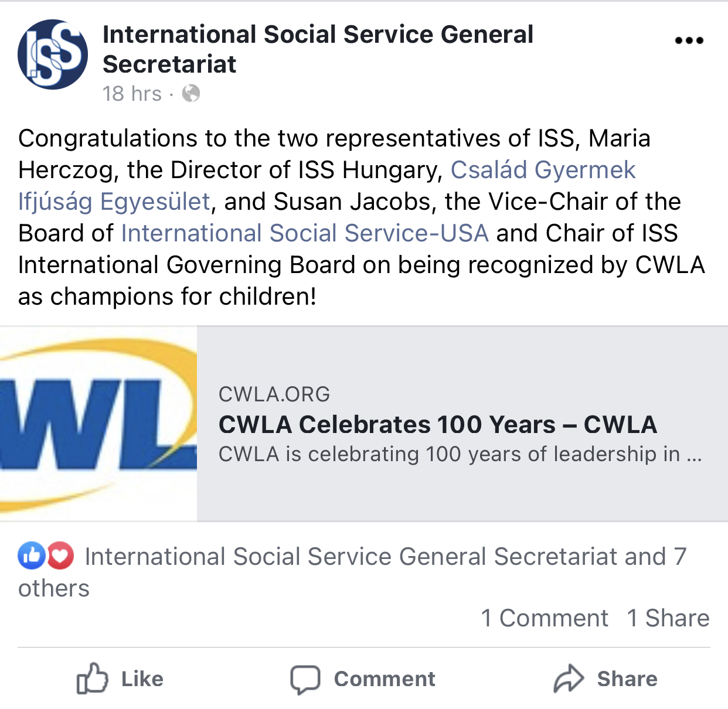
Task: Open the three-dot post options menu
Action: pyautogui.click(x=689, y=40)
